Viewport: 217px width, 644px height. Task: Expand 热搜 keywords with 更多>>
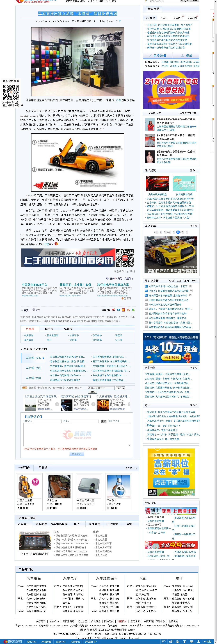78,387
